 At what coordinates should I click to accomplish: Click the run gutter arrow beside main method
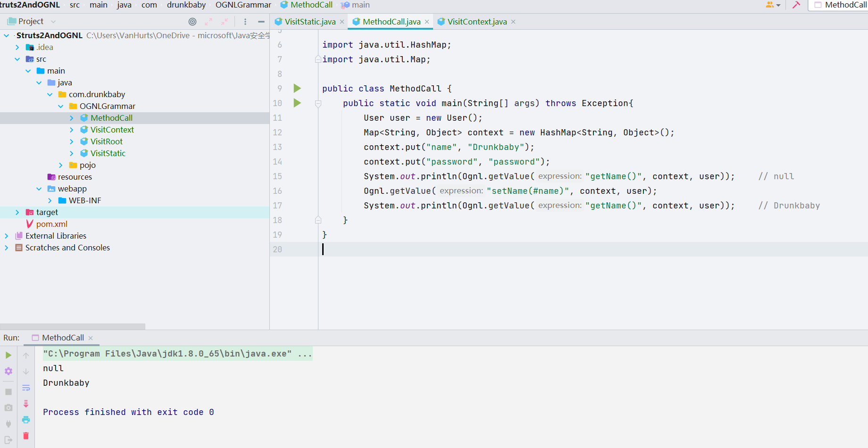(x=297, y=103)
